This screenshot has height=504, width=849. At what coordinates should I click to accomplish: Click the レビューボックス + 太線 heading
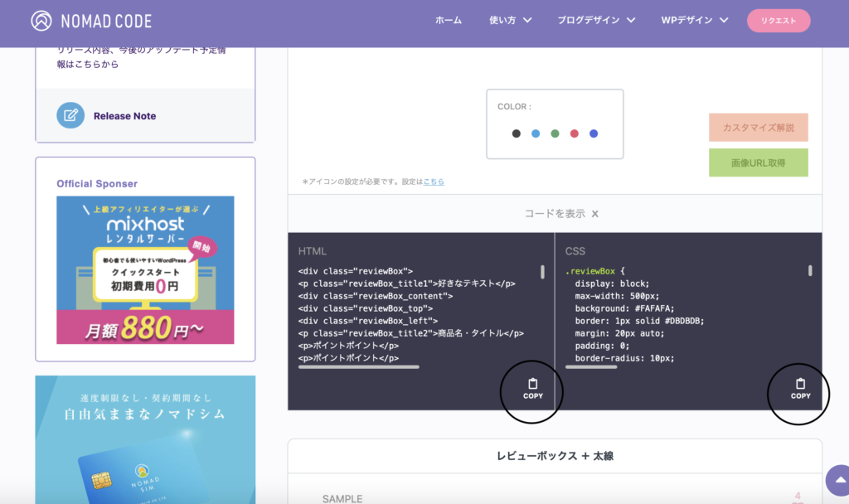point(555,456)
